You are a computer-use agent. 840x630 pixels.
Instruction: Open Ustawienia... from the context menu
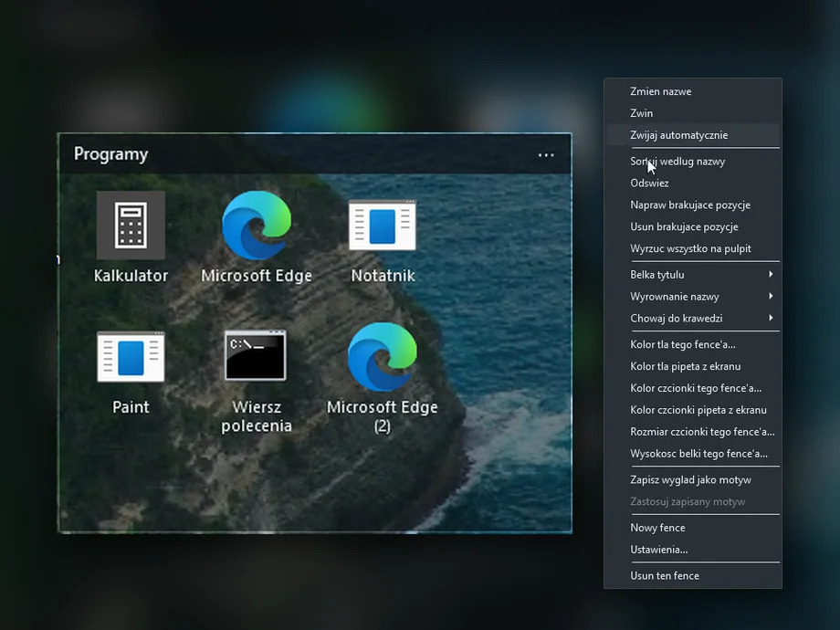pyautogui.click(x=693, y=550)
